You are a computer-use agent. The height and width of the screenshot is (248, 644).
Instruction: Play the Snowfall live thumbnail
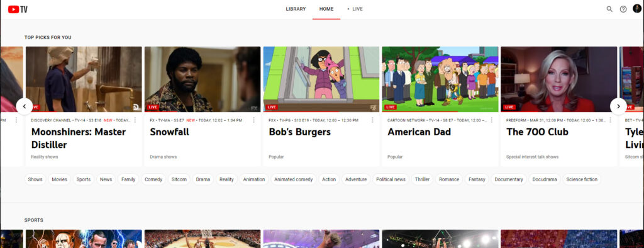click(203, 79)
